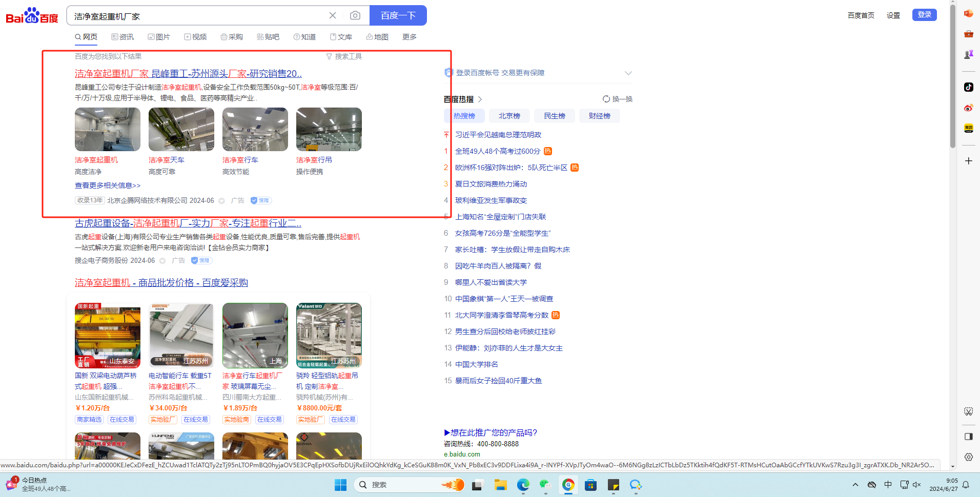
Task: Switch to the 视频 search tab
Action: tap(195, 37)
